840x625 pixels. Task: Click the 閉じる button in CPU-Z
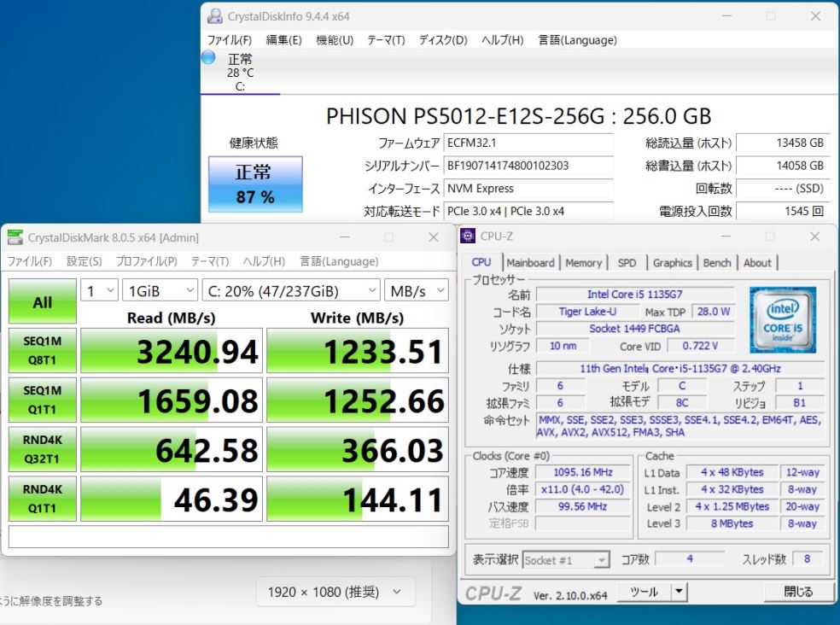(x=797, y=592)
